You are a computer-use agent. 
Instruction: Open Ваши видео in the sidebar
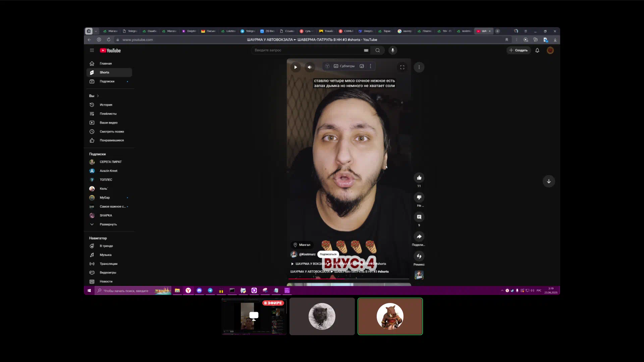(x=109, y=123)
